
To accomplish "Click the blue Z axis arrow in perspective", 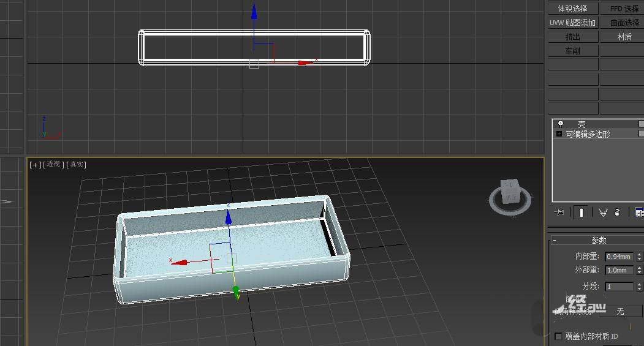I will coord(229,216).
